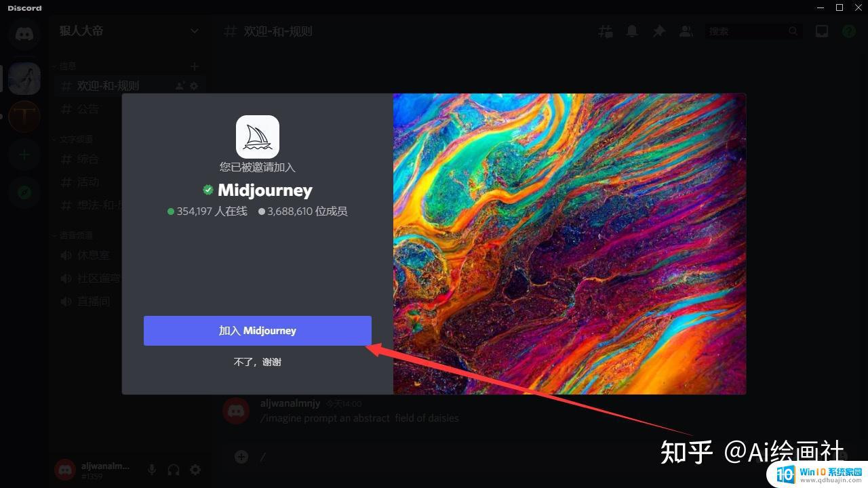Click the add a server plus icon
Screen dimensions: 868x488
(24, 155)
